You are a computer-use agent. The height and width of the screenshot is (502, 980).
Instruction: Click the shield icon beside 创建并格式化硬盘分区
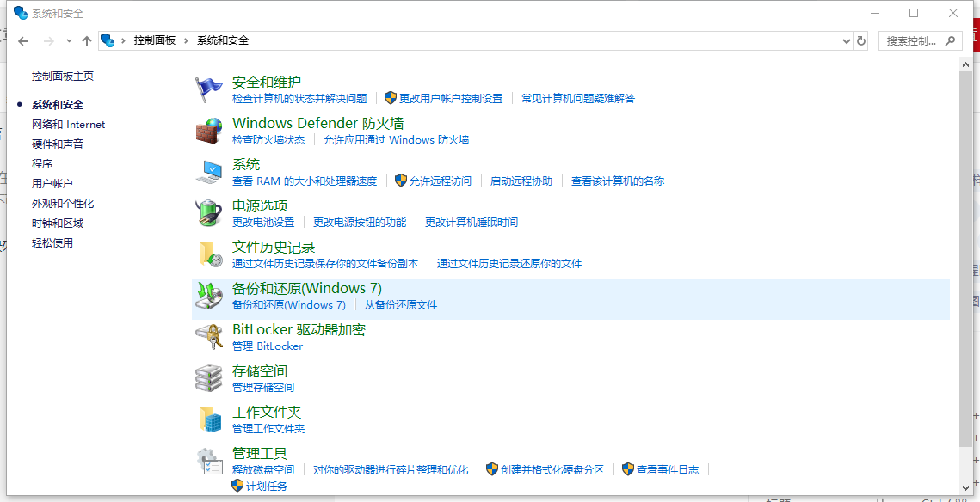492,469
